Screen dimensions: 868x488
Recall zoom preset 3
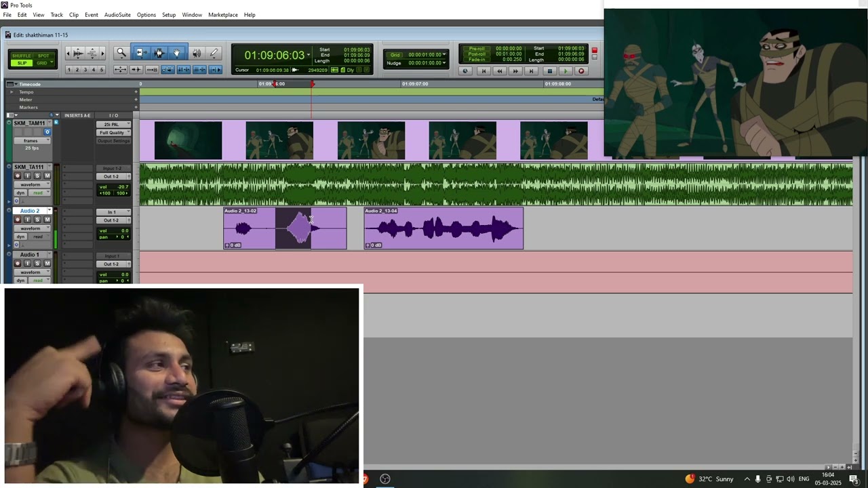tap(85, 70)
